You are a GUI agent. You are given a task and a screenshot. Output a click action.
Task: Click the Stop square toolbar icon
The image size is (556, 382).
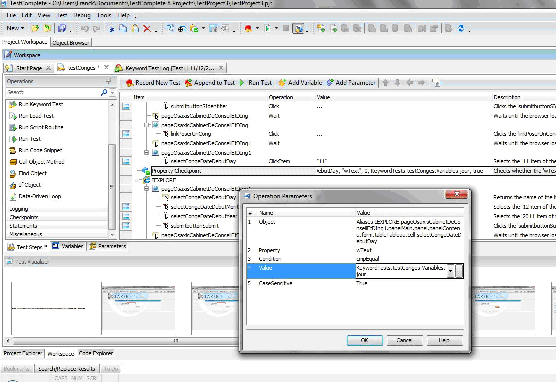[286, 28]
